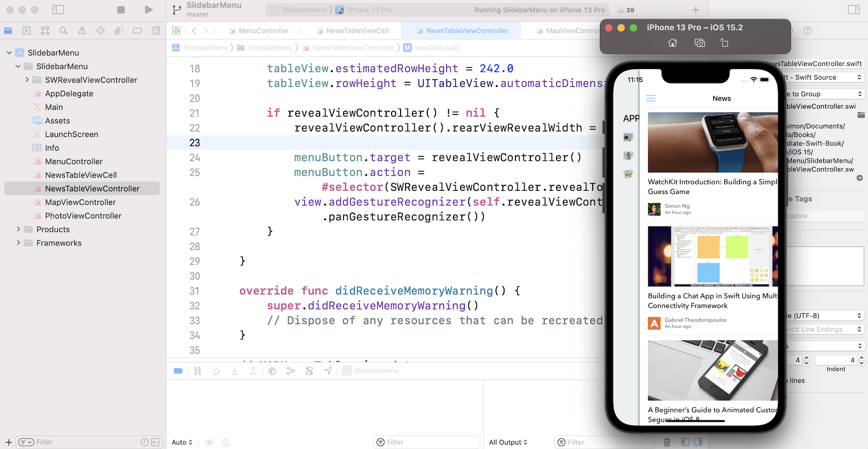The width and height of the screenshot is (868, 449).
Task: Stop the running app with the Stop button
Action: click(121, 10)
